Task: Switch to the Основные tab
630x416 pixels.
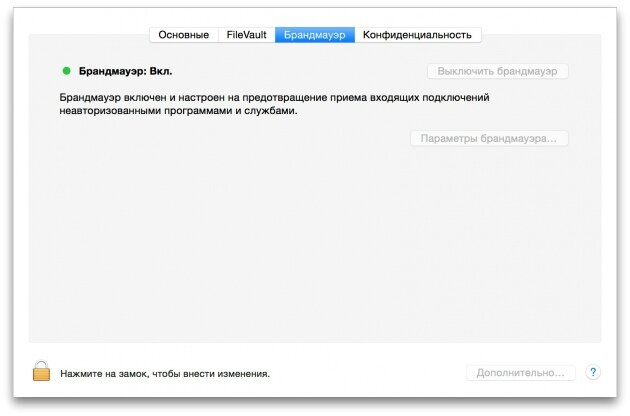Action: 184,35
